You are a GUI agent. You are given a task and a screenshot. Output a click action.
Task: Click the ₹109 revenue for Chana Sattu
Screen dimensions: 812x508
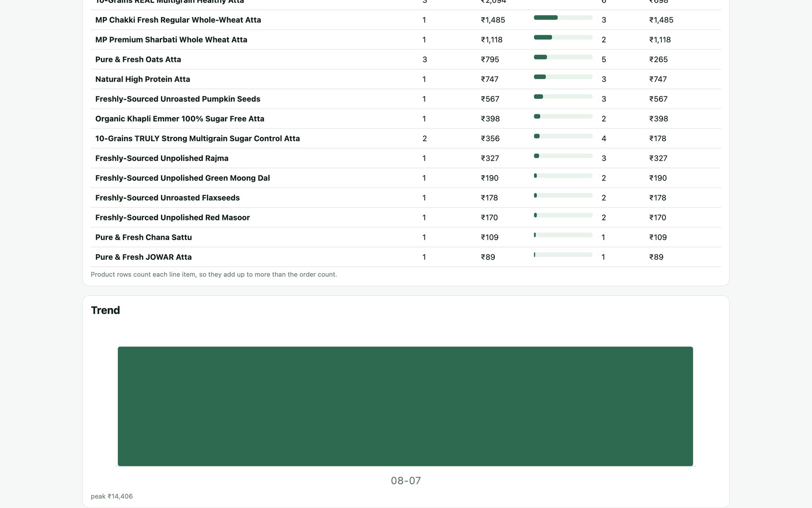pos(489,238)
